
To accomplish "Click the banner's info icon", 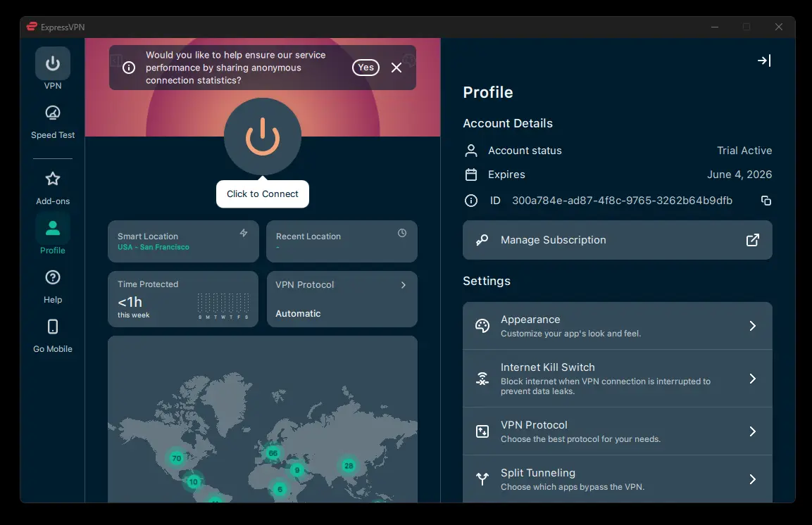I will (x=129, y=68).
